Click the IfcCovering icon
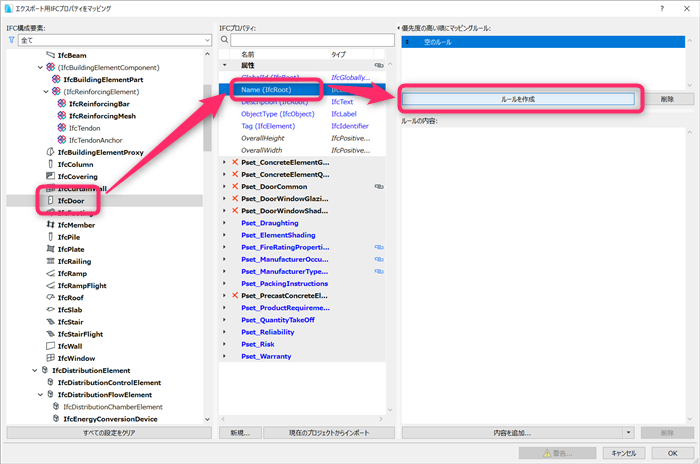The image size is (700, 464). [x=50, y=176]
